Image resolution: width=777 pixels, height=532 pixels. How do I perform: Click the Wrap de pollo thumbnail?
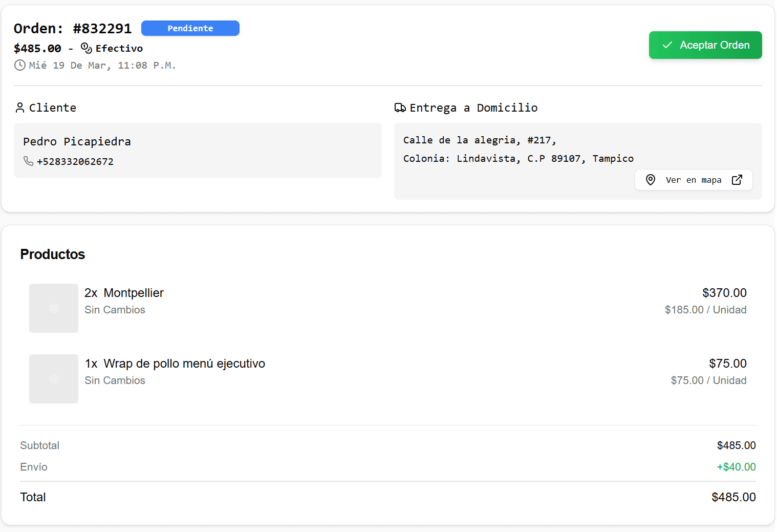[x=54, y=379]
